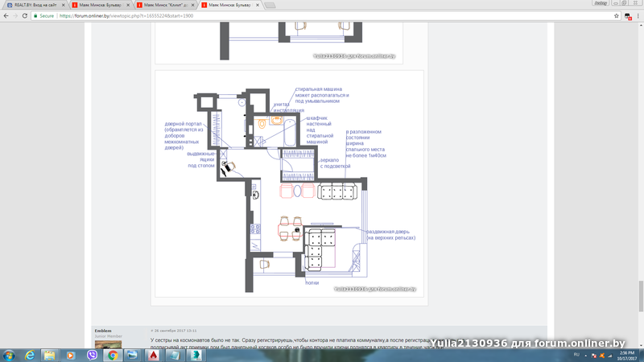Open the 3ds Max taskbar icon
This screenshot has width=644, height=362.
(x=196, y=356)
